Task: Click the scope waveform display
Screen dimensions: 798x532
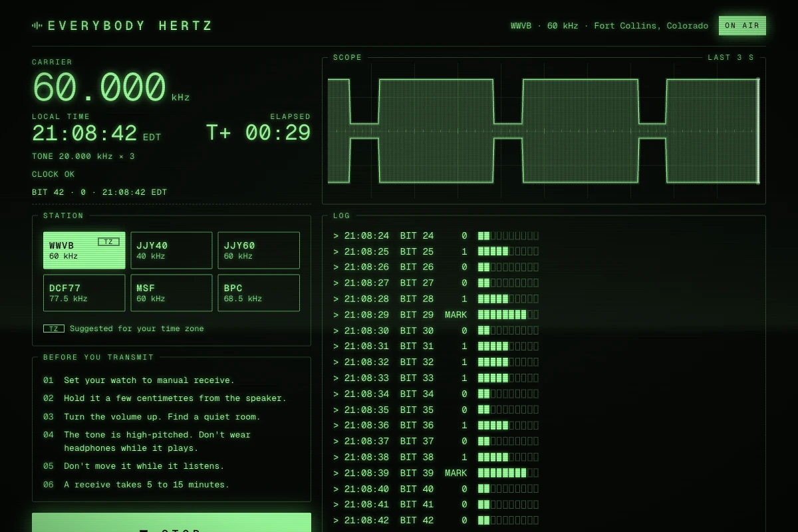Action: (543, 131)
